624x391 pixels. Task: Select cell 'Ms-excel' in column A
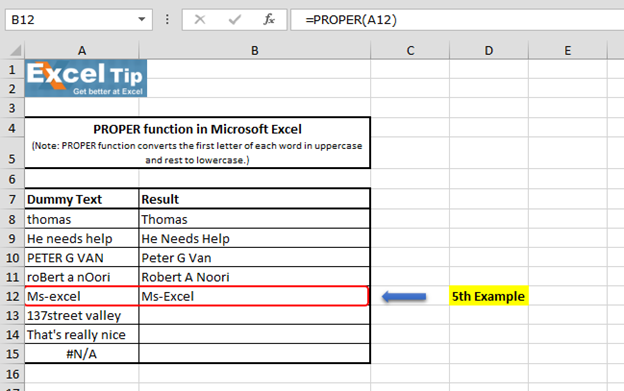(x=82, y=296)
